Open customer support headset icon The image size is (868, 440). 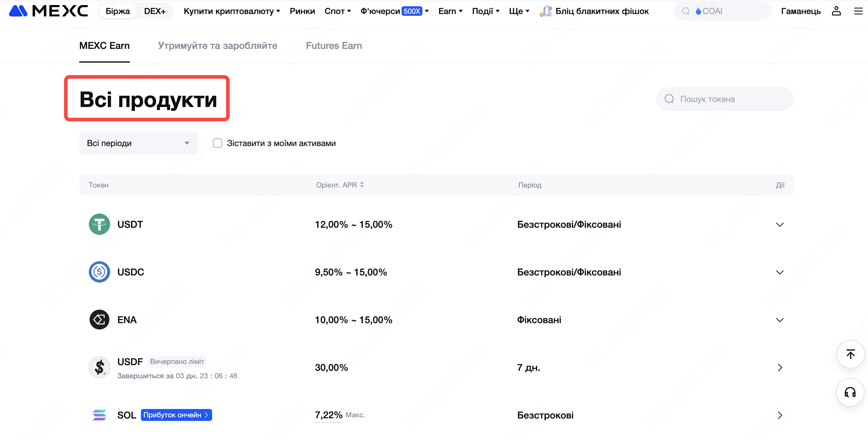pos(850,392)
